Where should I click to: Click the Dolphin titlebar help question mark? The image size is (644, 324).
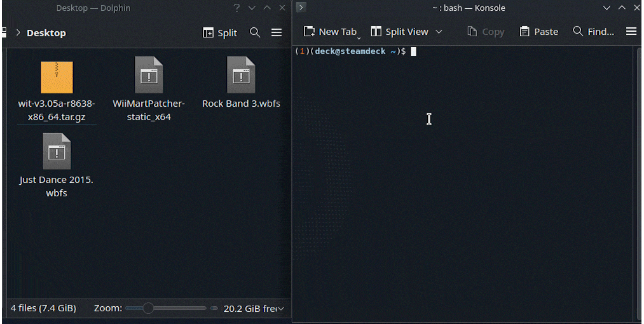(236, 8)
